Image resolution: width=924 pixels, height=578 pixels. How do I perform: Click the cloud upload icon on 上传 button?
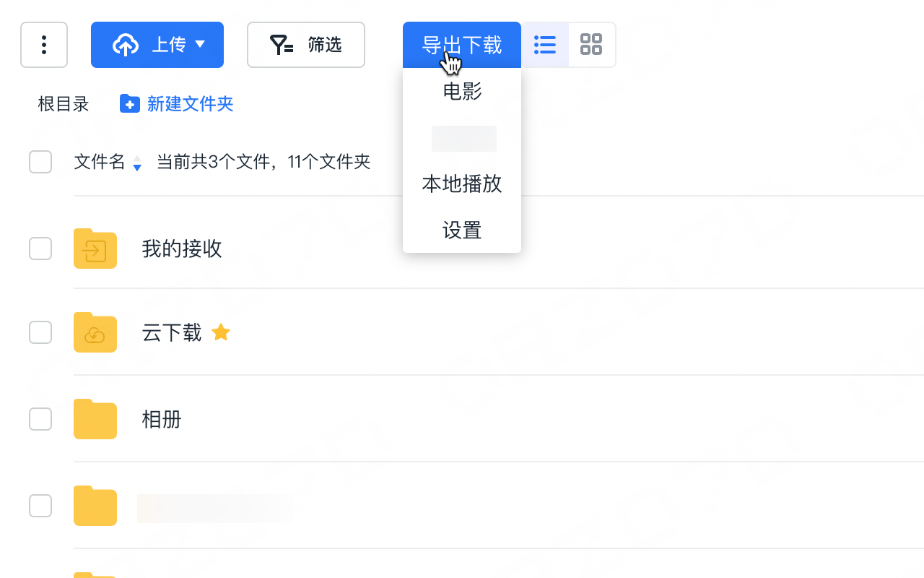[126, 45]
